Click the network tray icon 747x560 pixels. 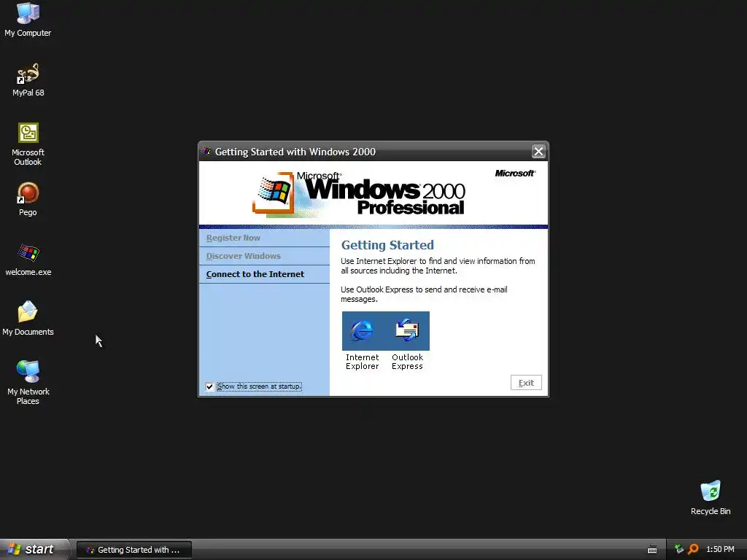[678, 549]
